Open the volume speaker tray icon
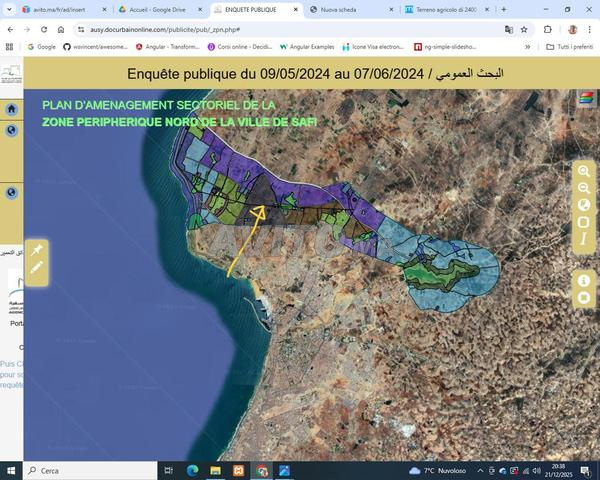 [537, 471]
